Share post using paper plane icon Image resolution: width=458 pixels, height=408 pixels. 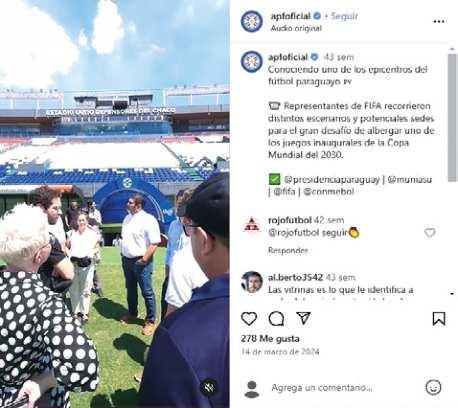(x=303, y=318)
